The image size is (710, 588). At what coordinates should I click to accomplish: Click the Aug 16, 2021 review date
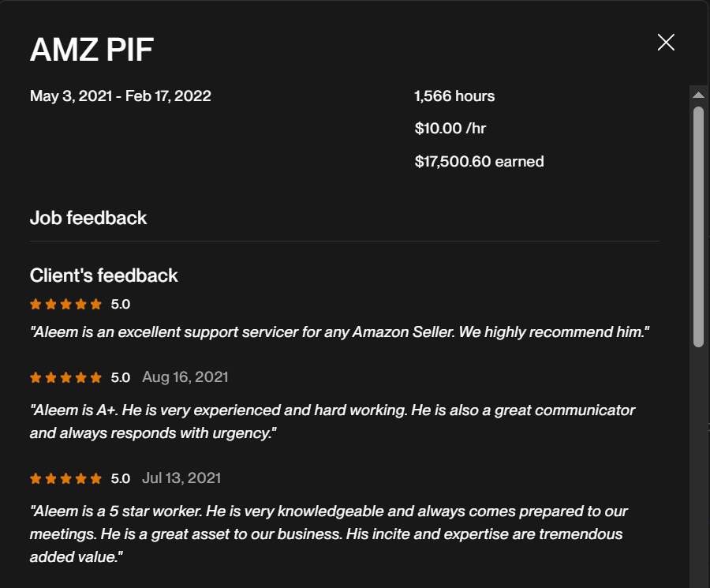click(185, 377)
